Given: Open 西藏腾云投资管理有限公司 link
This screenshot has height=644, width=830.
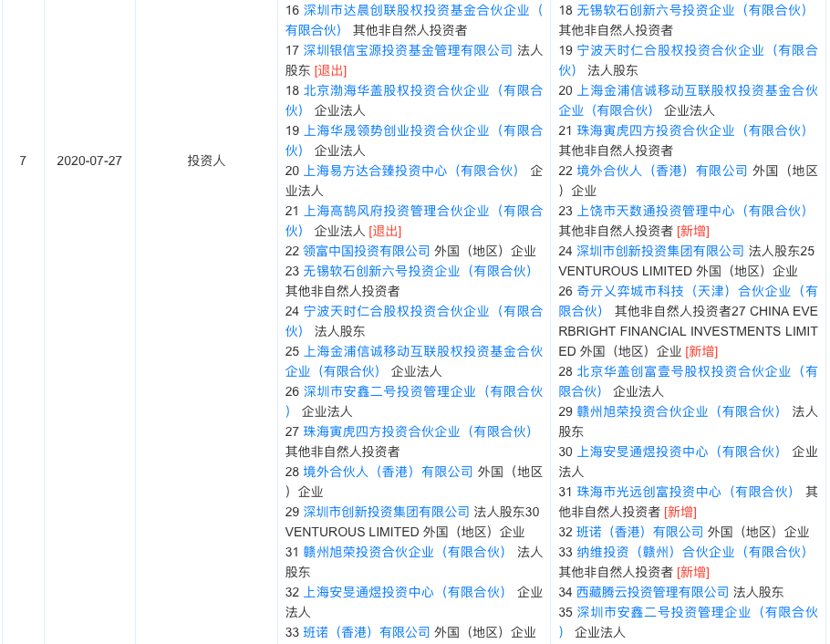Looking at the screenshot, I should point(653,593).
